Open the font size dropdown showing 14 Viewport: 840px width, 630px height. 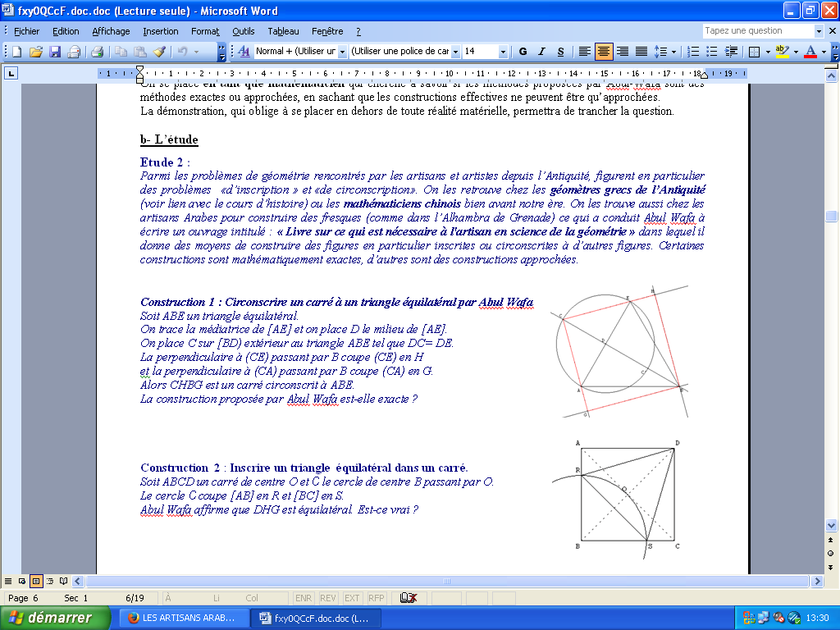[x=503, y=52]
